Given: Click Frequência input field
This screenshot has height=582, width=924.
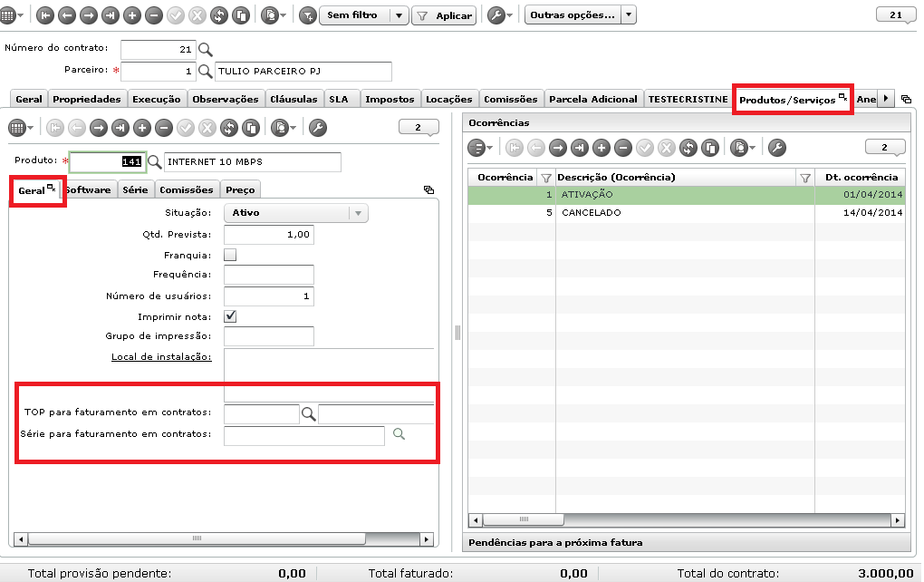Looking at the screenshot, I should tap(269, 274).
